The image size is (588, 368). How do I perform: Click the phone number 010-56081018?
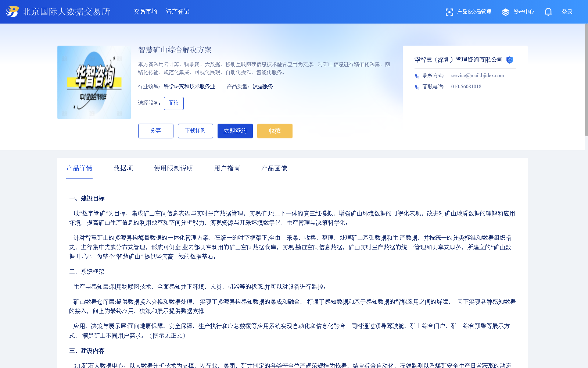pos(466,87)
